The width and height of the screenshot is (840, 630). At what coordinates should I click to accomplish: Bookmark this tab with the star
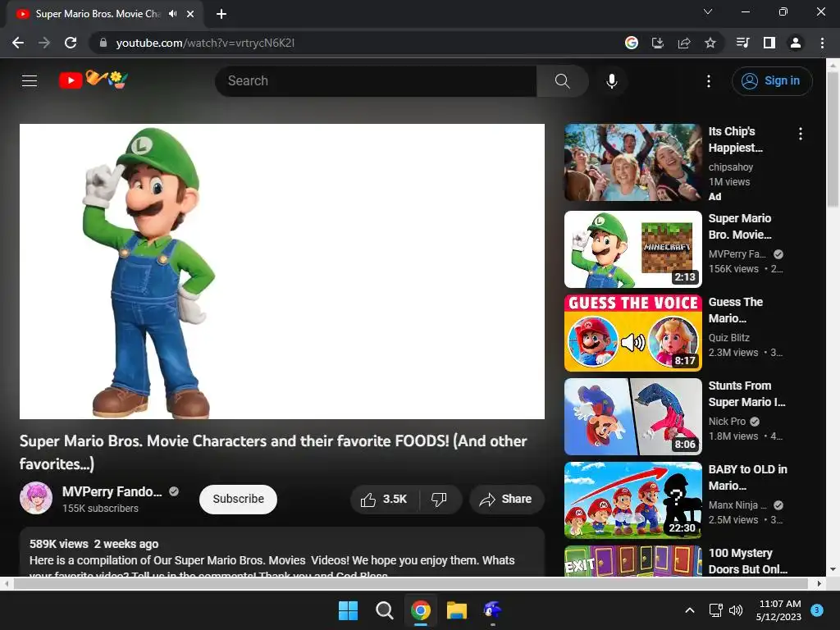tap(710, 43)
